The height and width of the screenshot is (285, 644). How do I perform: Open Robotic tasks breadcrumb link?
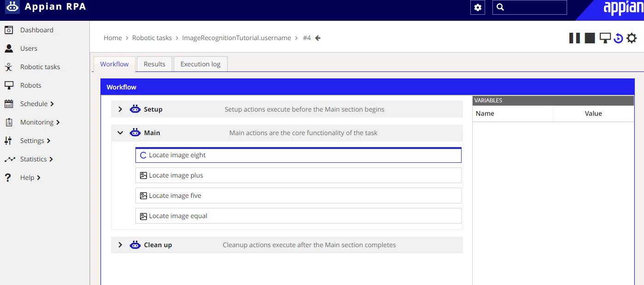coord(152,38)
